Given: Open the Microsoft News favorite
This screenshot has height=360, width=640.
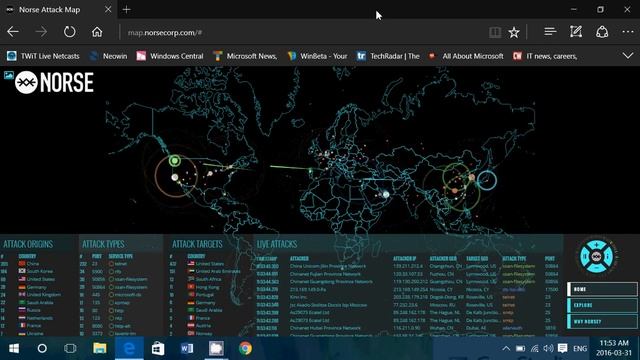Looking at the screenshot, I should click(245, 56).
